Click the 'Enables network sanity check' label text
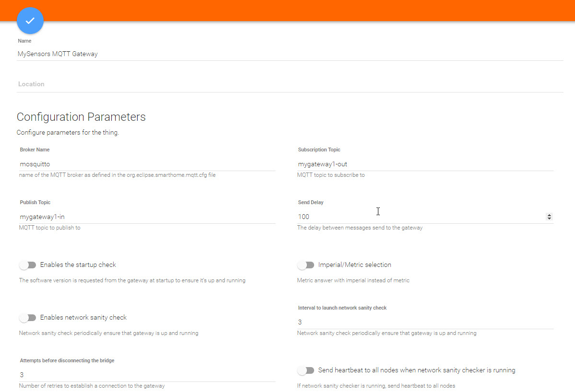The width and height of the screenshot is (575, 392). 83,318
